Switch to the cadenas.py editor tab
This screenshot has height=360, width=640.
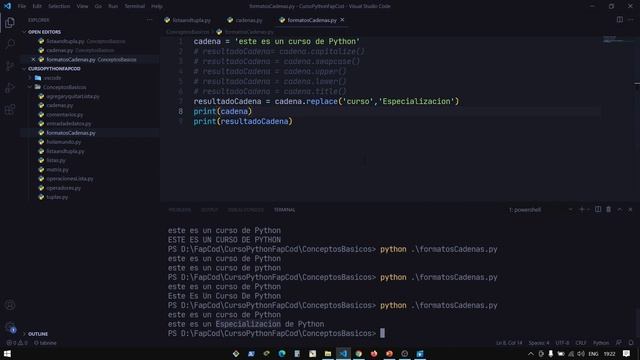click(245, 20)
